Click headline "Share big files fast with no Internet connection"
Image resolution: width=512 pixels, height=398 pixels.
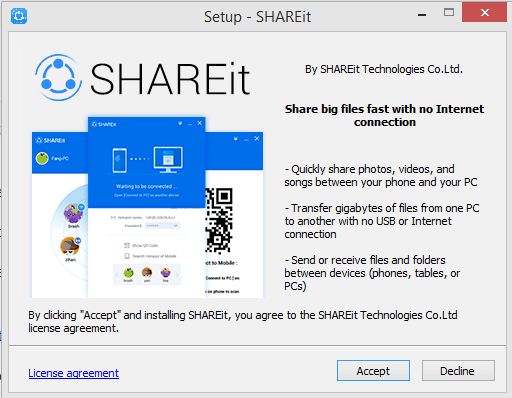pyautogui.click(x=384, y=115)
